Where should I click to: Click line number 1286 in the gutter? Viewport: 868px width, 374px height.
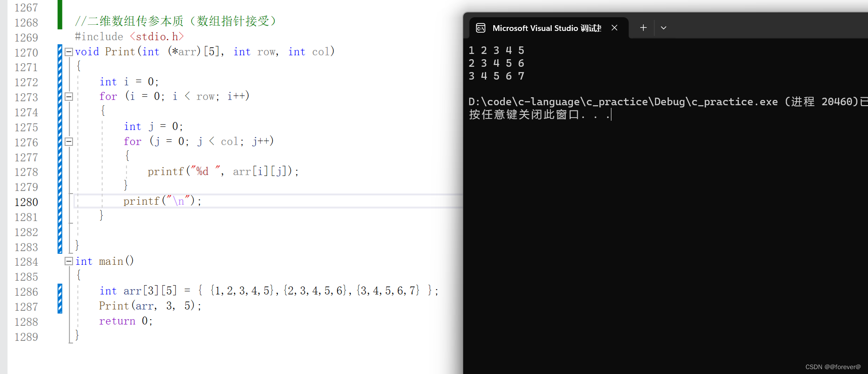(27, 292)
